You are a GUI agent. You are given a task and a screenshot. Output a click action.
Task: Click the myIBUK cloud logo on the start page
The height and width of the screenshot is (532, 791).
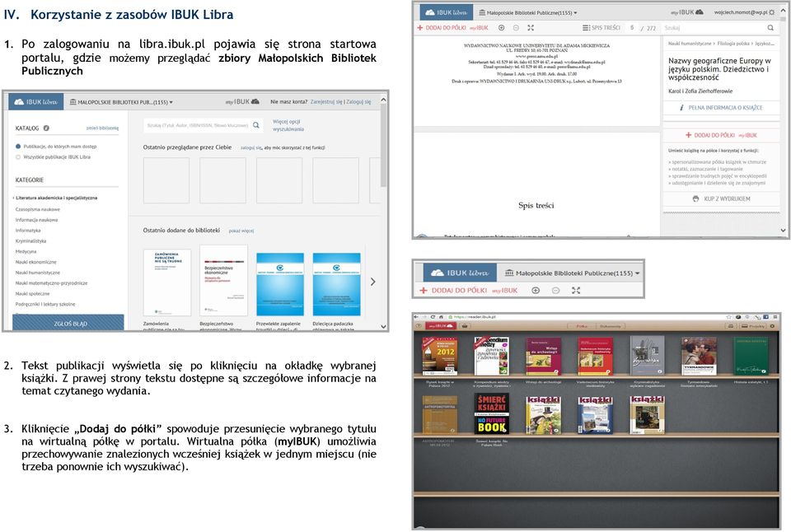[242, 102]
